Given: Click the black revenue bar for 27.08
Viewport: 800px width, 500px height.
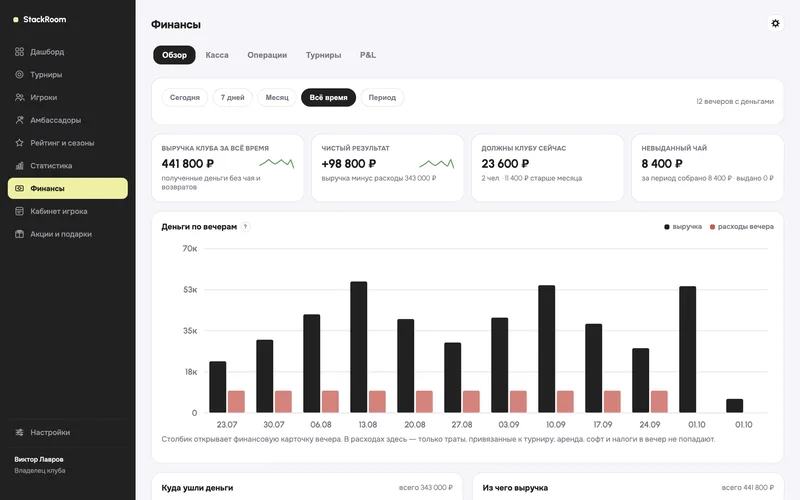Looking at the screenshot, I should (453, 378).
